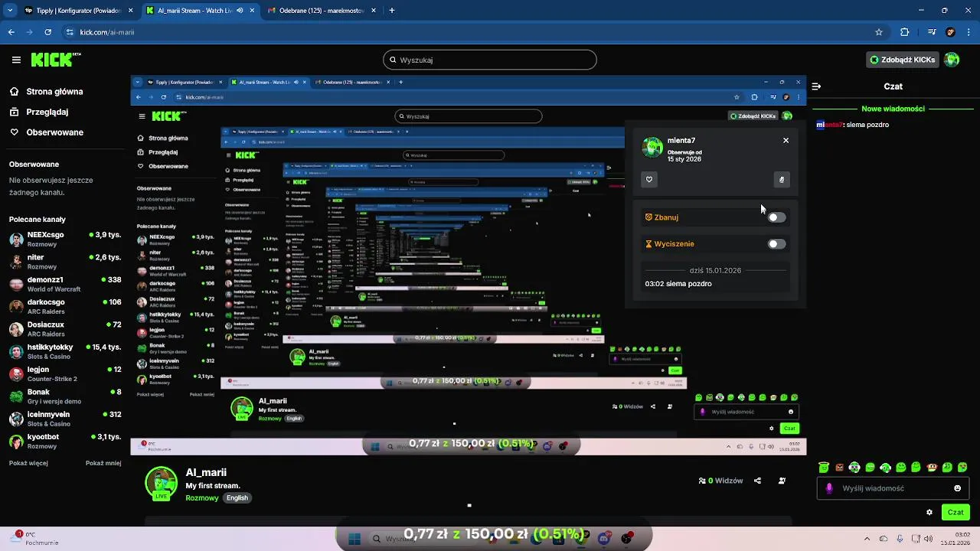Click the green Czat send button
Screen dimensions: 980x551
coord(955,512)
